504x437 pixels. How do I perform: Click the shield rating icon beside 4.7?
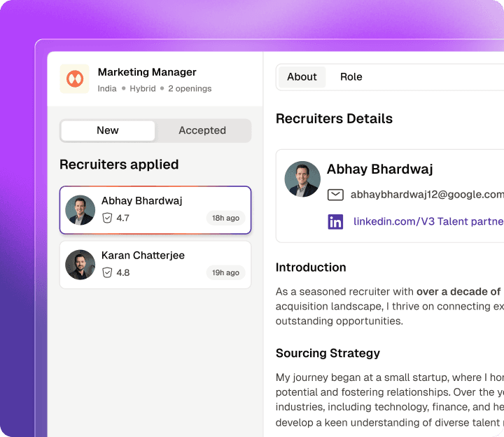107,218
